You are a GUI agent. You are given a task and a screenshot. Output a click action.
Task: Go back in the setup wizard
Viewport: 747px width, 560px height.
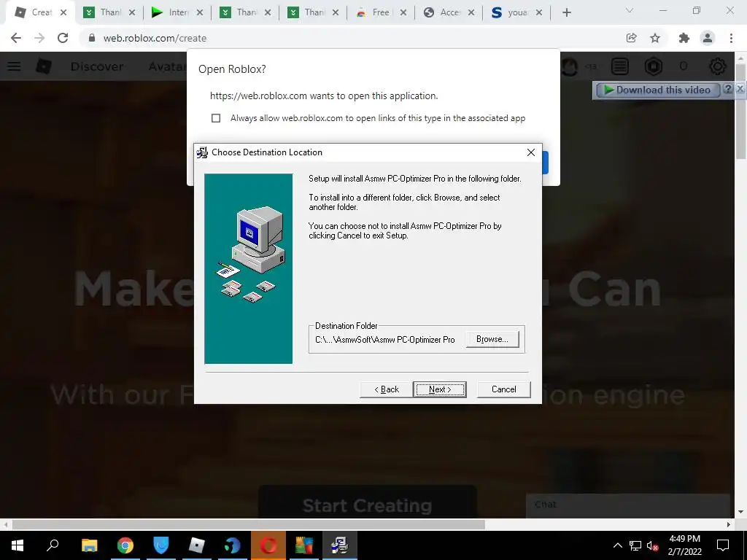(387, 389)
